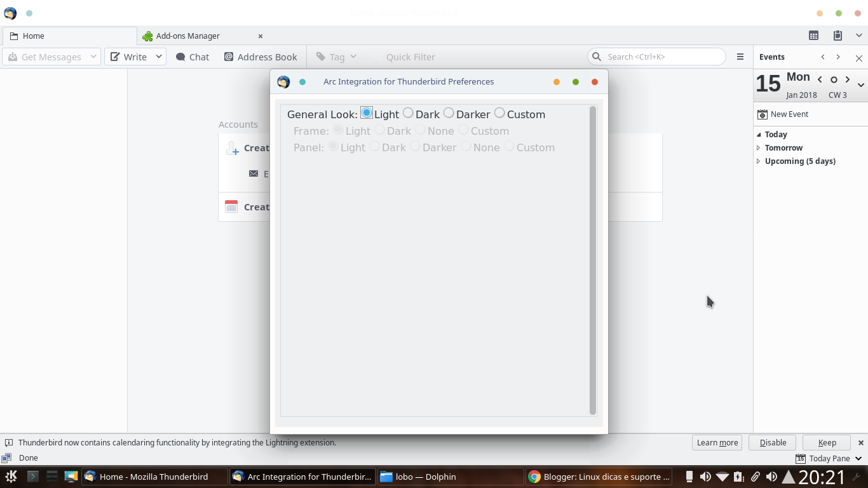Show hidden tray icons arrow
868x488 pixels.
[788, 477]
